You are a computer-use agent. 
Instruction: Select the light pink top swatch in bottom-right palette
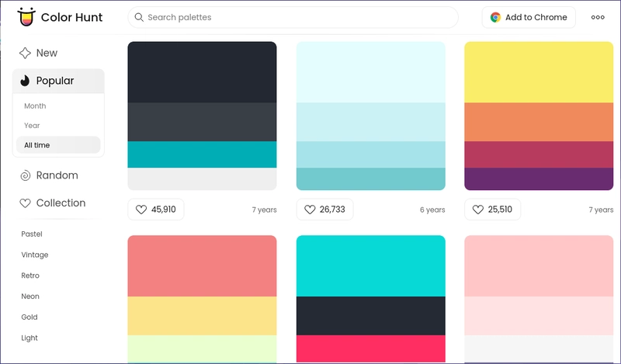coord(539,266)
